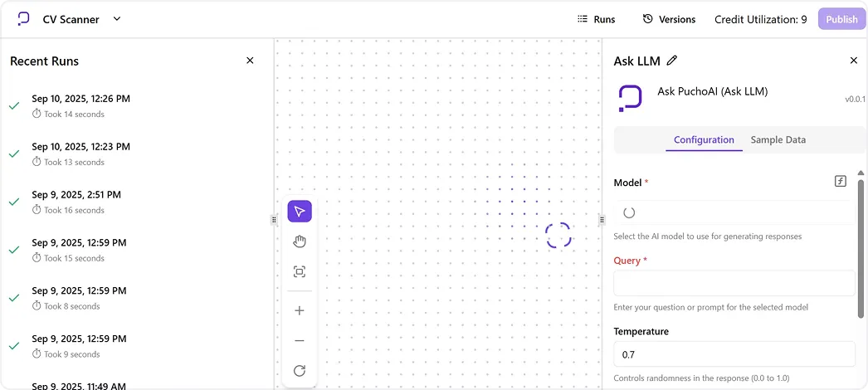Open the Versions history
This screenshot has width=868, height=390.
(670, 19)
